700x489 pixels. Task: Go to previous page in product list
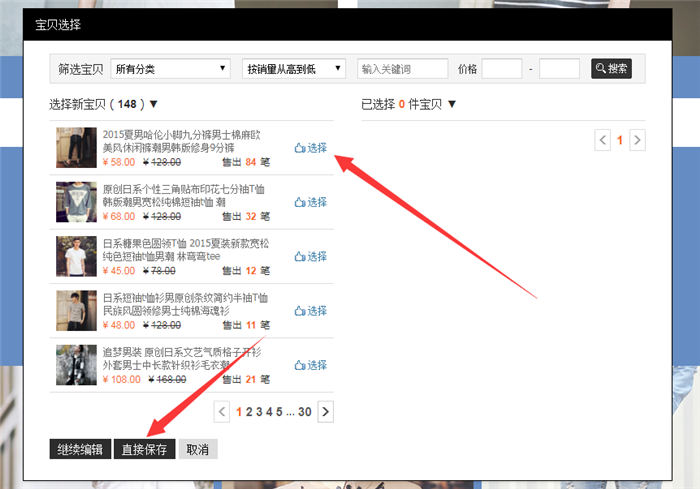(x=223, y=411)
